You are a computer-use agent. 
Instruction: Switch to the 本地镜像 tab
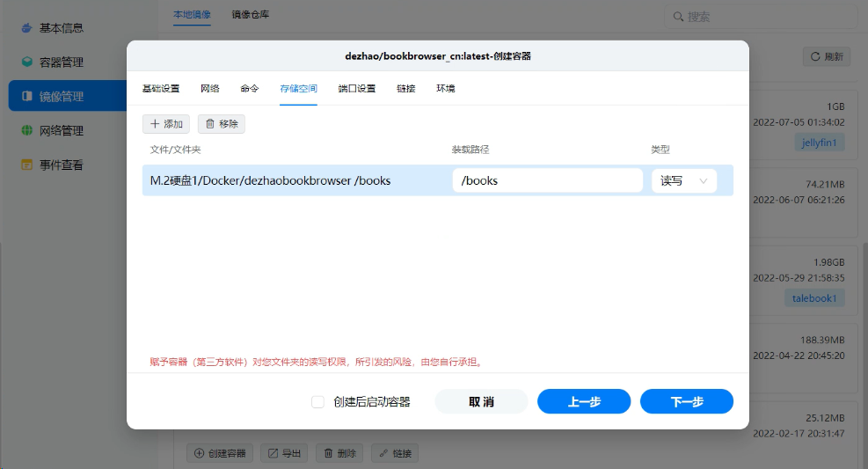point(192,14)
